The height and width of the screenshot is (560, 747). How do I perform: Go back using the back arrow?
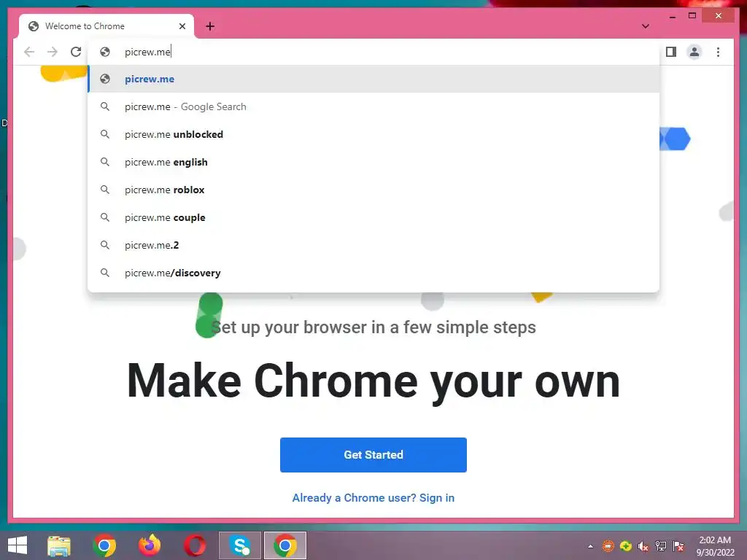pyautogui.click(x=29, y=52)
